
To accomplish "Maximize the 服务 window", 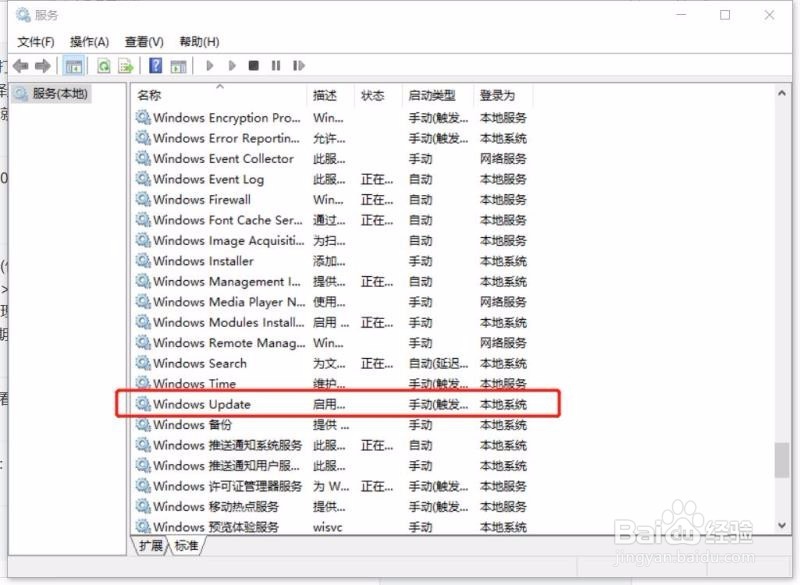I will coord(724,15).
